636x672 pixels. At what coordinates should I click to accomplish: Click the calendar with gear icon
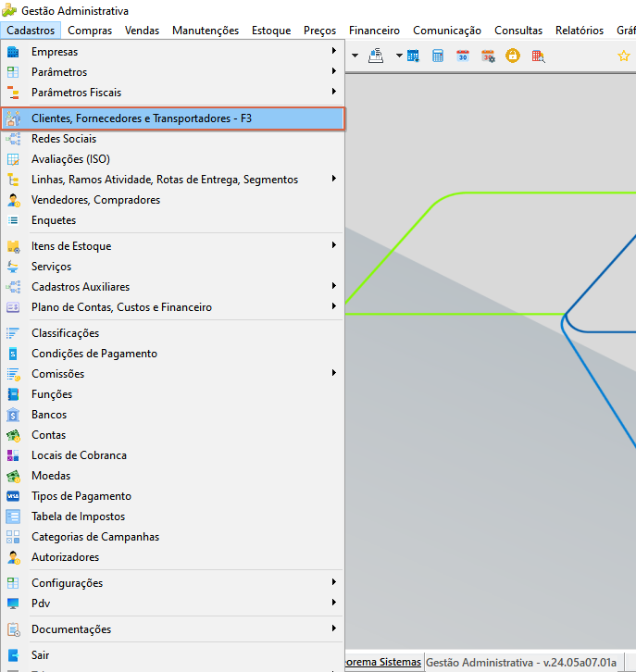(x=488, y=56)
